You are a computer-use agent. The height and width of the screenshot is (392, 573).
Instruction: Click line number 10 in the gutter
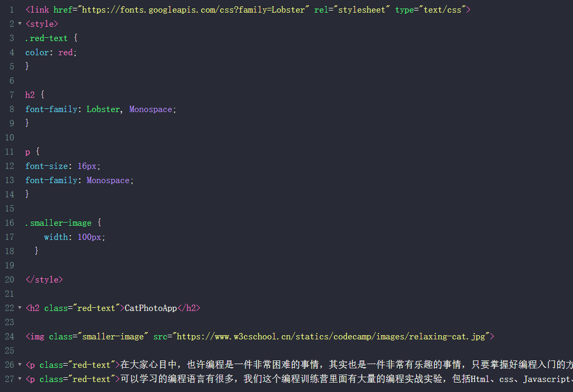9,138
